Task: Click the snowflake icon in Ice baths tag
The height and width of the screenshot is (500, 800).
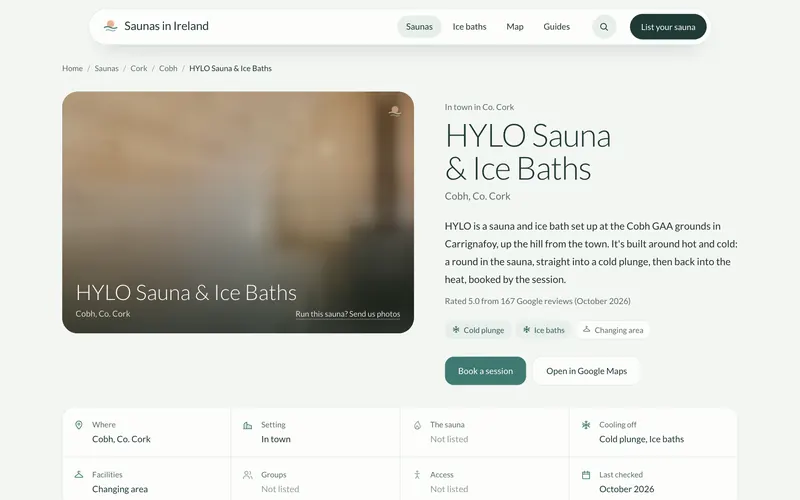Action: [x=527, y=330]
